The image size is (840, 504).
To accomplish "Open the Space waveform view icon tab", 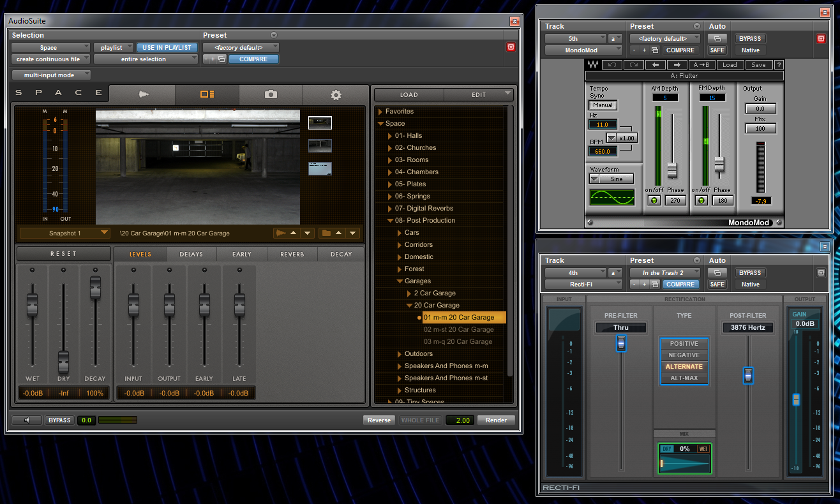I will click(142, 94).
